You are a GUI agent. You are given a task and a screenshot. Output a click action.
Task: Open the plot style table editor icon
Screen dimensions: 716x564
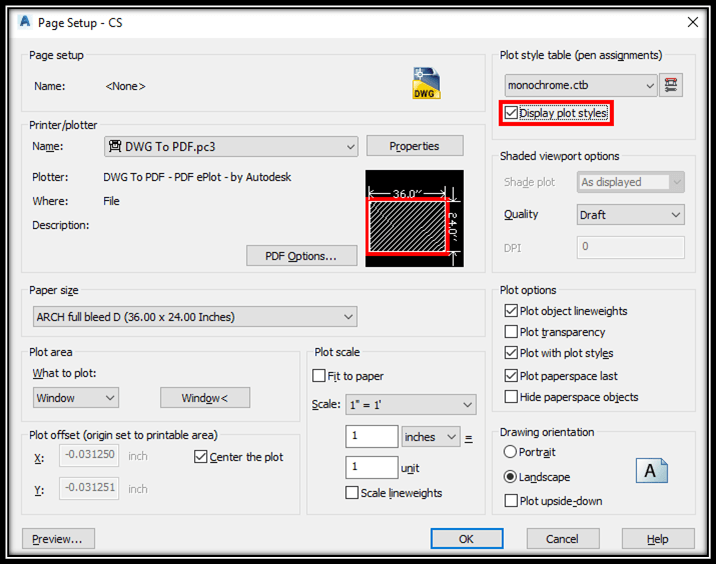pos(671,85)
